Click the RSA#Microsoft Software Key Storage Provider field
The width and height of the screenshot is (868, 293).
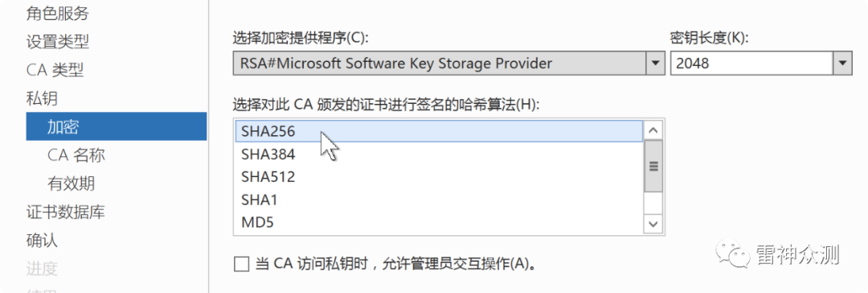click(440, 64)
